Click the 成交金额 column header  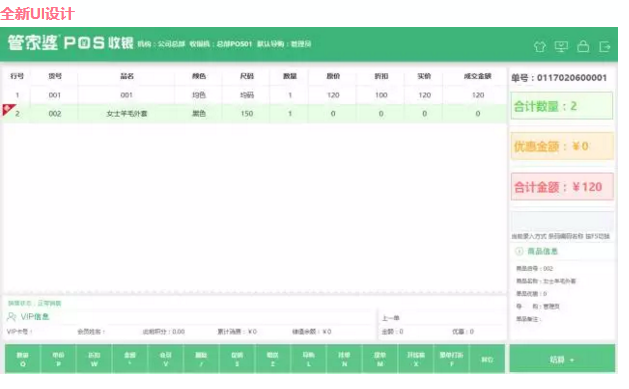(x=477, y=76)
